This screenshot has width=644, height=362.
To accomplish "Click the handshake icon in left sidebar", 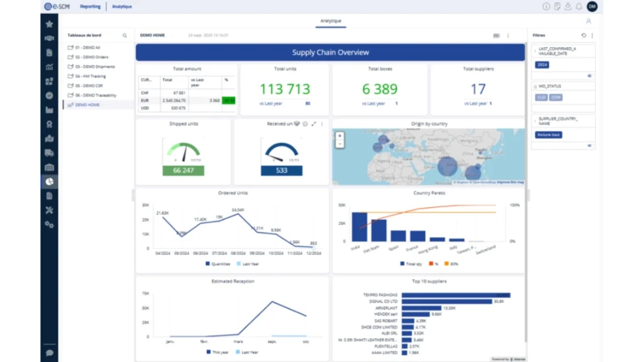I will (x=49, y=38).
